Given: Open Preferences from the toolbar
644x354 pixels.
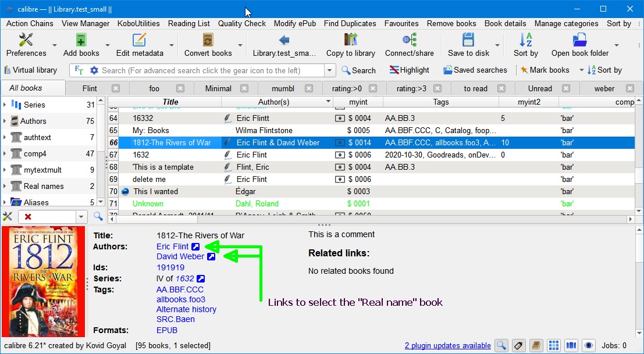Looking at the screenshot, I should tap(26, 45).
